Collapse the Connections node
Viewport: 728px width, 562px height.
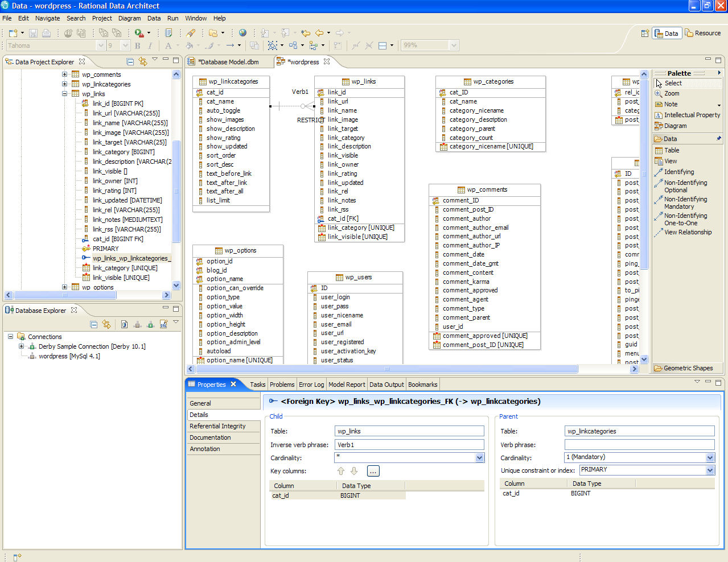click(x=10, y=337)
